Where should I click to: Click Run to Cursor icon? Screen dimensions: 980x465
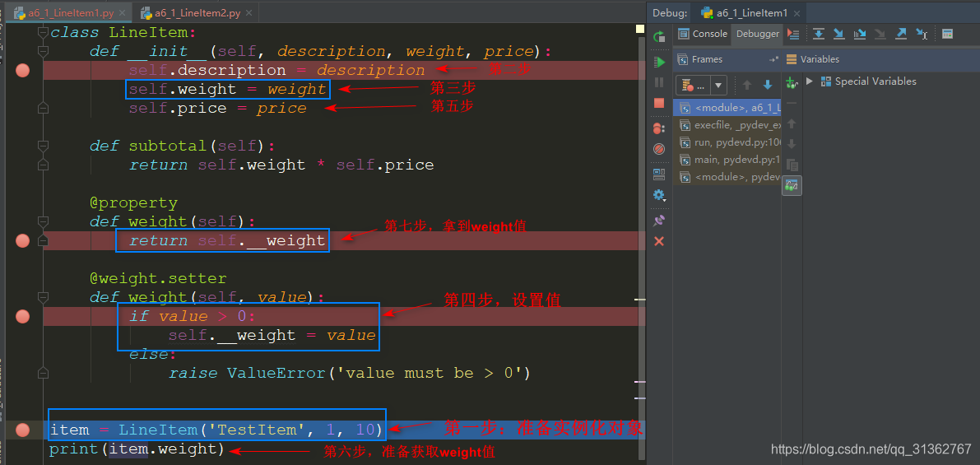922,34
